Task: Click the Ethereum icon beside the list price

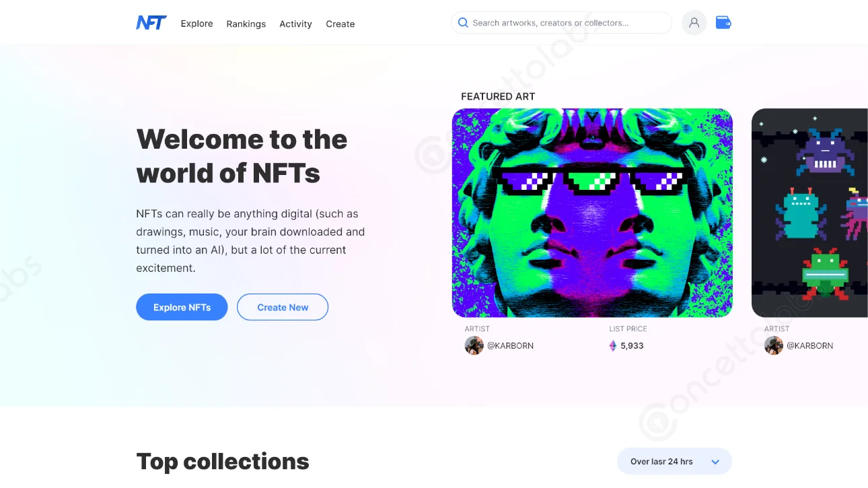Action: [x=612, y=345]
